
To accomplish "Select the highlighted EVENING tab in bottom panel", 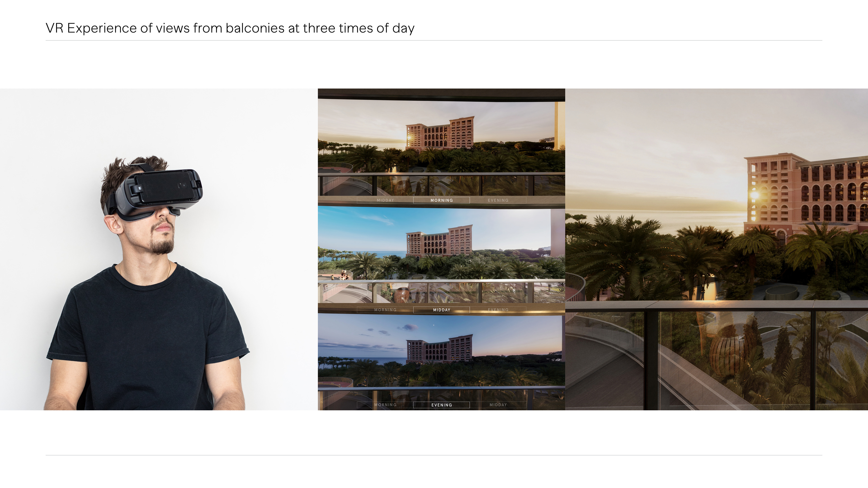I will coord(441,405).
